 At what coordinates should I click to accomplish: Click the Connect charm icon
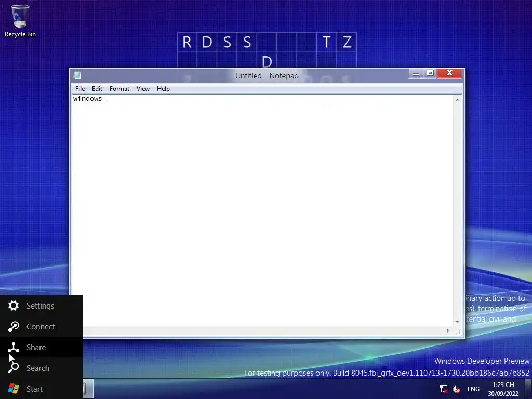[14, 326]
